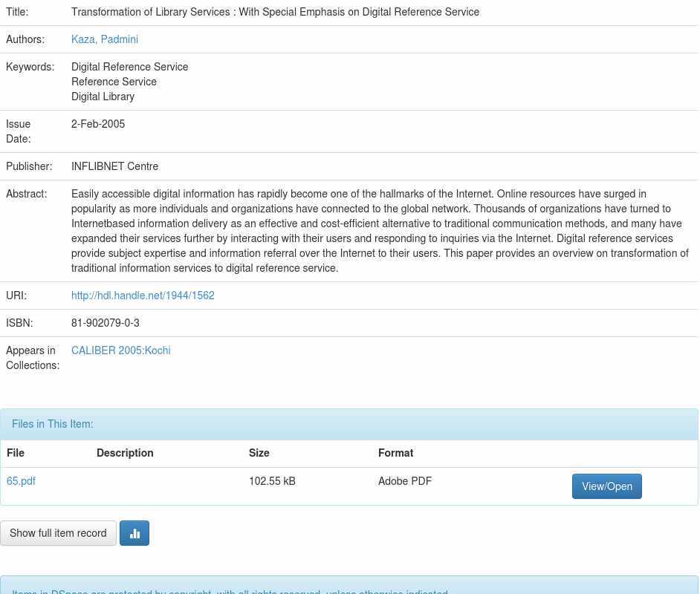The width and height of the screenshot is (700, 594).
Task: Click the Format column header
Action: (395, 453)
